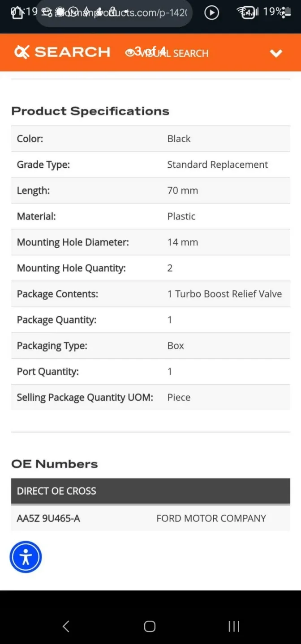Select the FORD MOTOR COMPANY text
301x644 pixels.
211,518
